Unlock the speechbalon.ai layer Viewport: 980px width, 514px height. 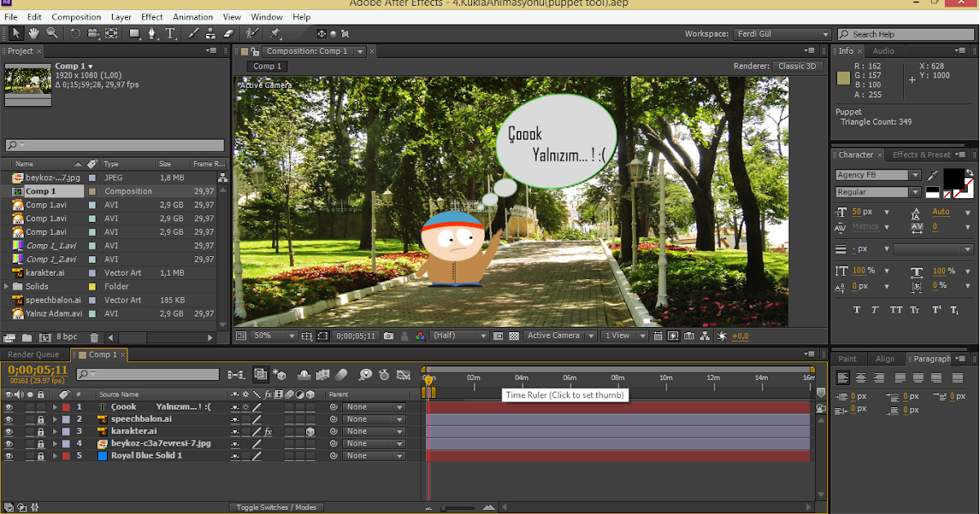click(x=40, y=419)
